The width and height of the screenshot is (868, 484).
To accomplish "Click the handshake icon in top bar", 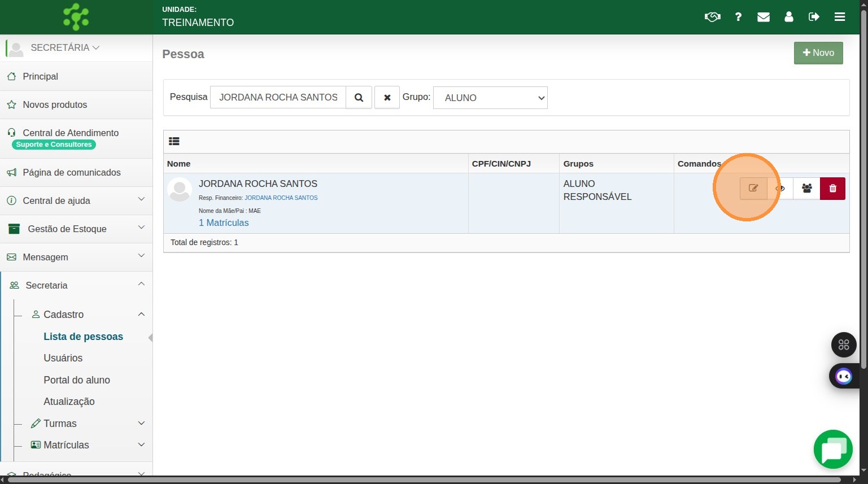I will click(x=712, y=17).
